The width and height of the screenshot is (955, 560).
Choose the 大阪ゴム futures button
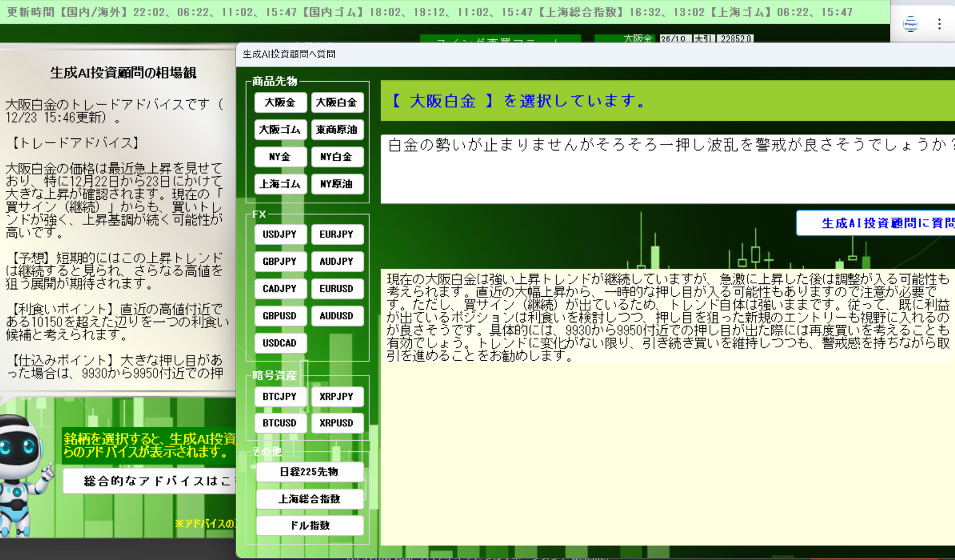[x=280, y=129]
